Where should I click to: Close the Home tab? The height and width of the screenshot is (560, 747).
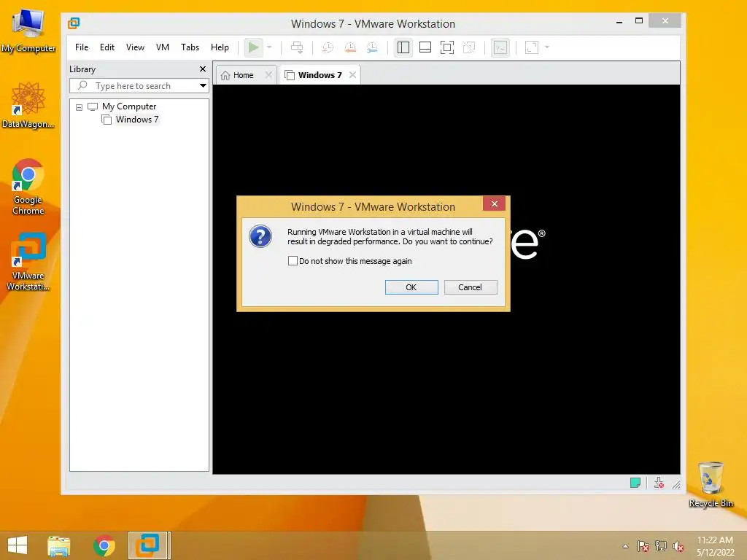[x=268, y=75]
